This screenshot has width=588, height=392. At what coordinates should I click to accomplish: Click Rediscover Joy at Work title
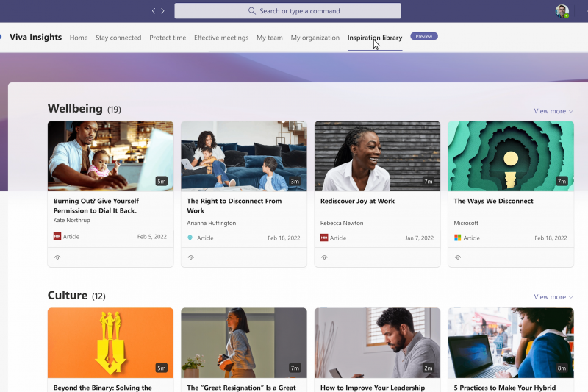(357, 201)
